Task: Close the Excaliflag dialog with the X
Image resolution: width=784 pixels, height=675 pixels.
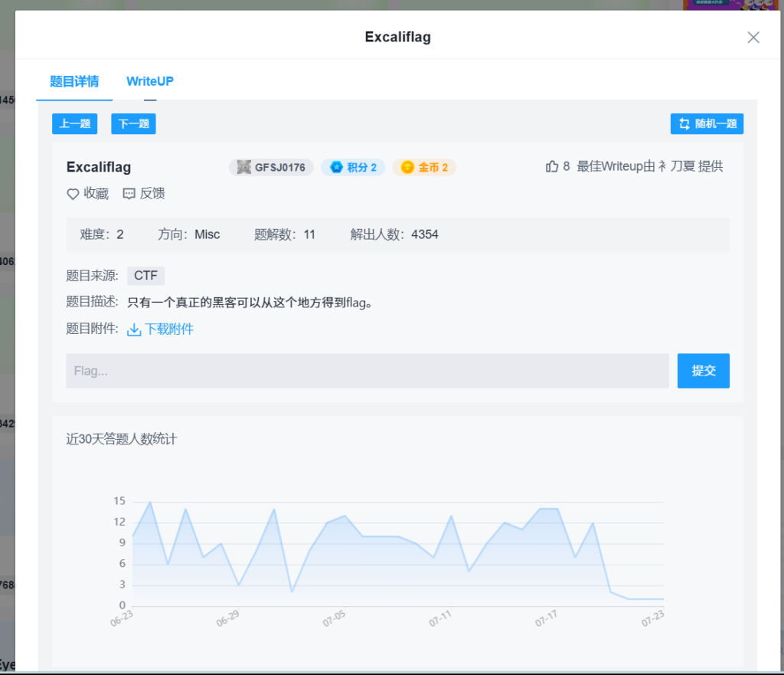Action: pyautogui.click(x=753, y=38)
